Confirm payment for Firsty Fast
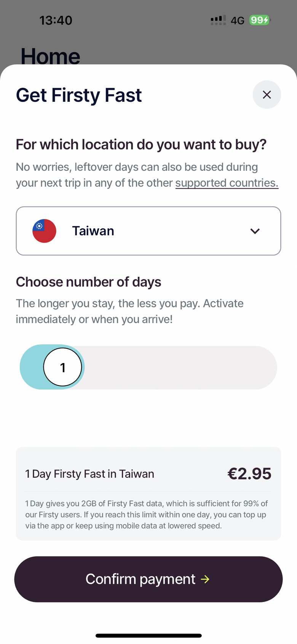297x644 pixels. pyautogui.click(x=148, y=579)
